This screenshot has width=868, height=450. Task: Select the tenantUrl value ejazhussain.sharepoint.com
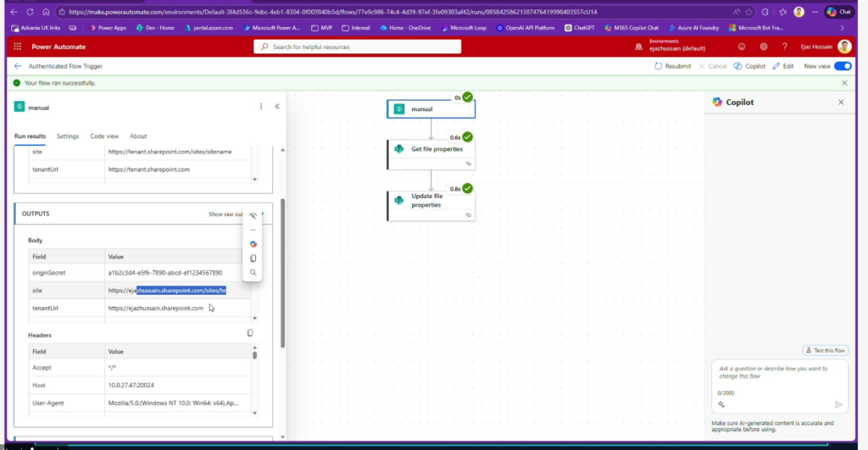pyautogui.click(x=156, y=308)
